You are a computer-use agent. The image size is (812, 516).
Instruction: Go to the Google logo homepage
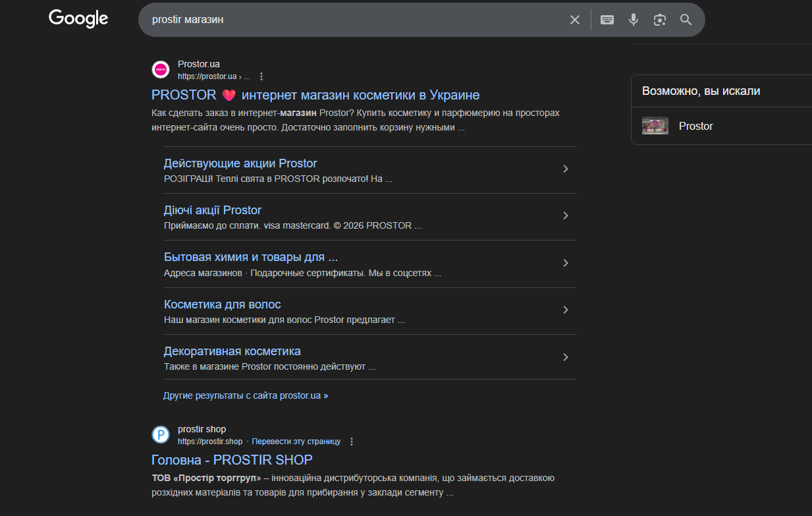click(x=78, y=18)
